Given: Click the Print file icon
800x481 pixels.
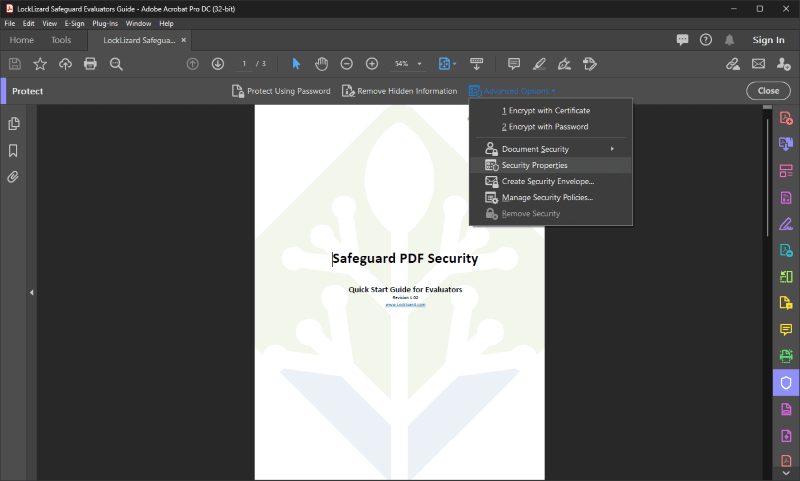Looking at the screenshot, I should 90,64.
